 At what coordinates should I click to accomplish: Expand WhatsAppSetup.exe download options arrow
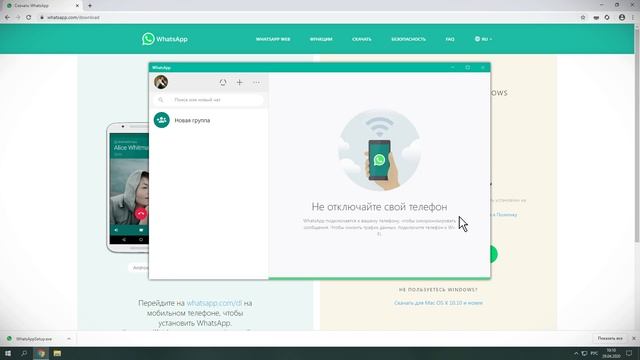click(x=69, y=339)
